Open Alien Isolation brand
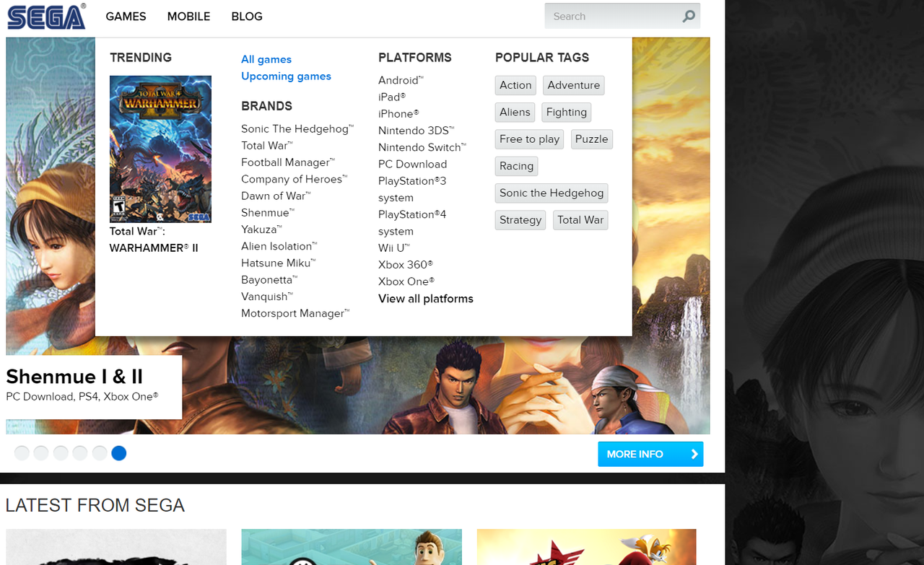 [279, 246]
